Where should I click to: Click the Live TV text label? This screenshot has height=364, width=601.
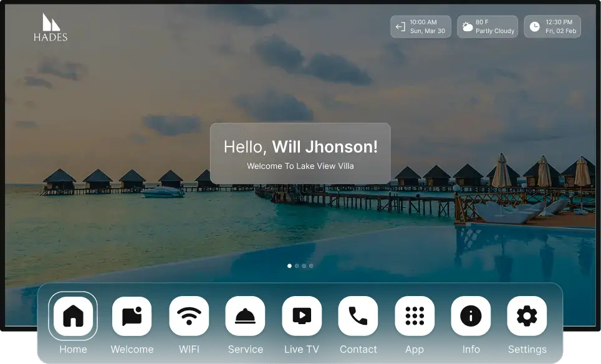click(302, 350)
